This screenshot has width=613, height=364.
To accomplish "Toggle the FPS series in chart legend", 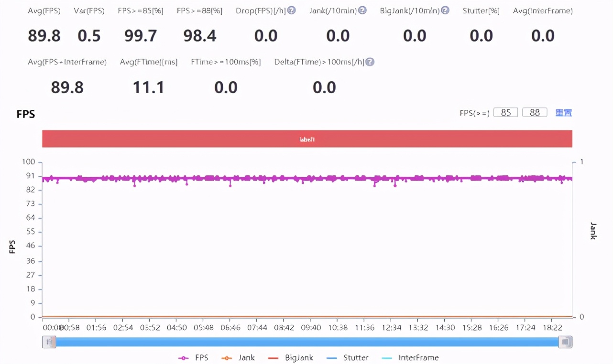I will 193,358.
